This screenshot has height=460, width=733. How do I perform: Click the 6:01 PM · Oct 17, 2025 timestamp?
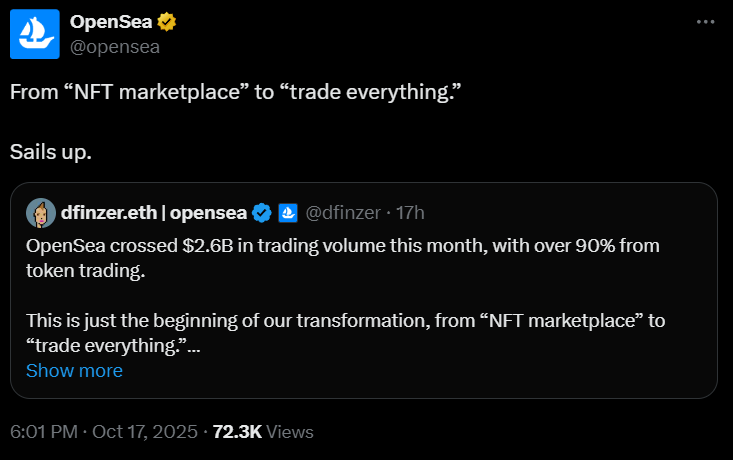(x=102, y=432)
